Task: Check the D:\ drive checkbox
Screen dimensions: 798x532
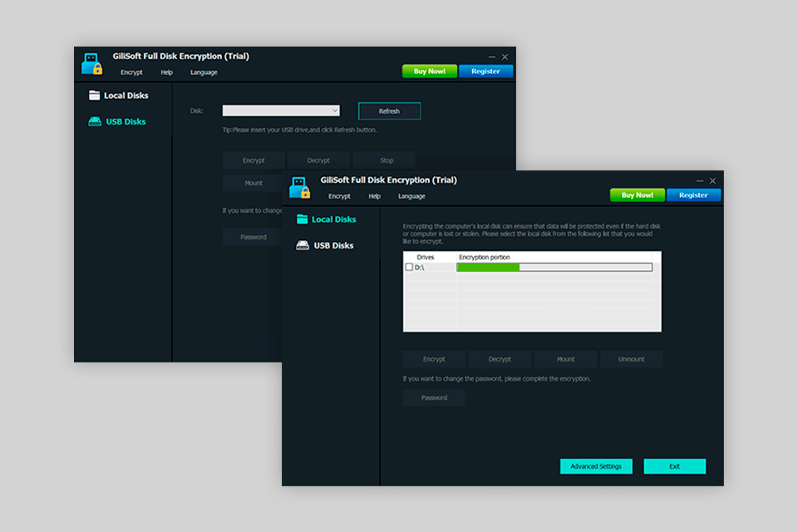Action: 408,267
